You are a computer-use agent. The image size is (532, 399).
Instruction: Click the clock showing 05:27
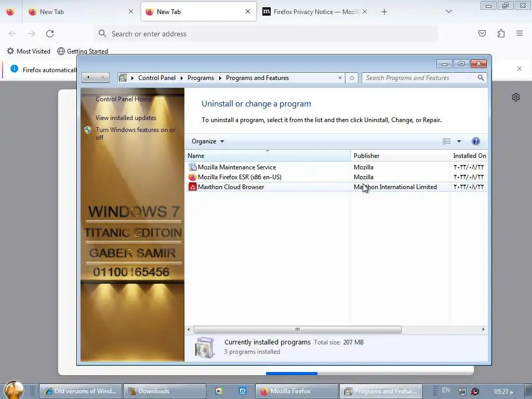(503, 392)
